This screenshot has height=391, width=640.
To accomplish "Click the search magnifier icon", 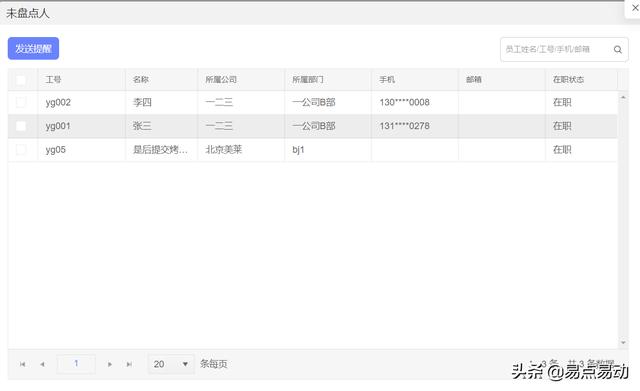I will (x=618, y=49).
